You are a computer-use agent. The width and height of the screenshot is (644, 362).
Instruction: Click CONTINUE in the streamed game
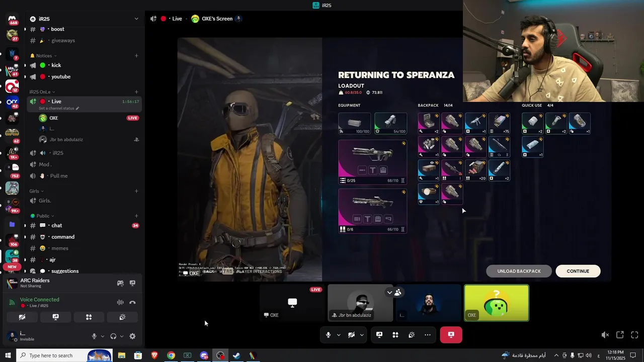pos(578,271)
